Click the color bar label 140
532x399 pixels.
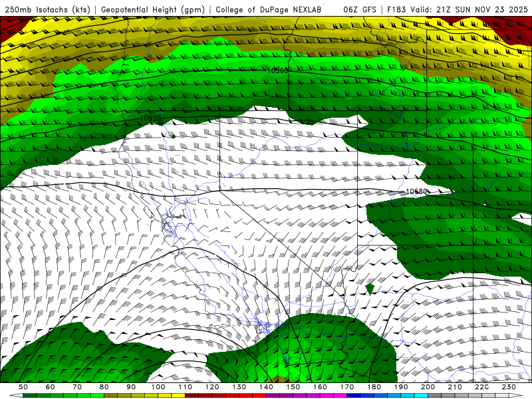tap(266, 387)
